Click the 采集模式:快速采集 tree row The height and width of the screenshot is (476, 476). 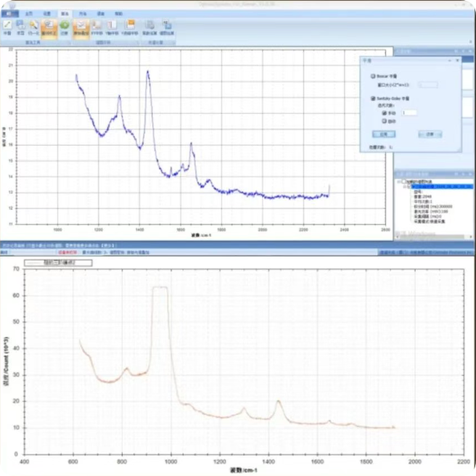click(x=430, y=221)
